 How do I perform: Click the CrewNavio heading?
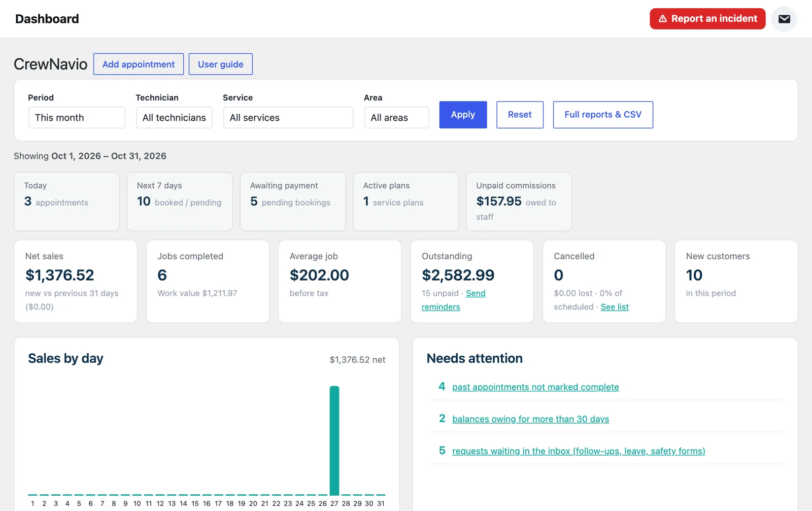tap(50, 64)
